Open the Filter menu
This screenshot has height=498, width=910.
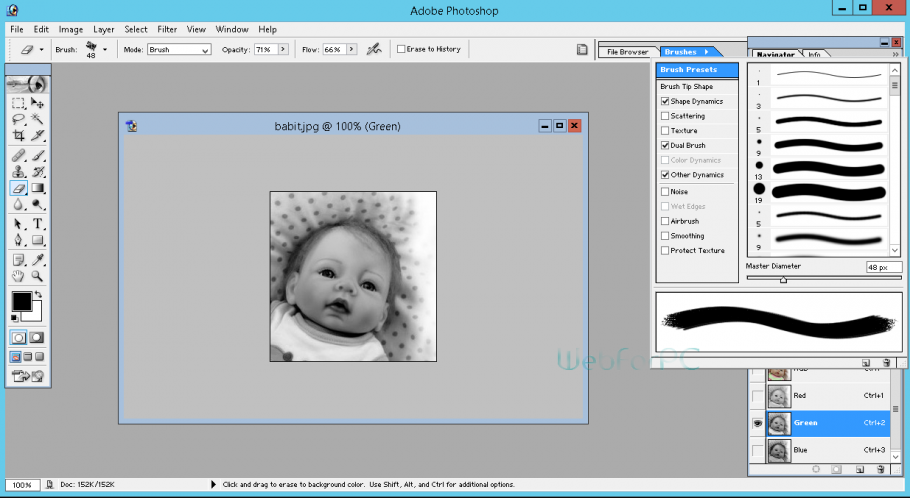pos(167,29)
